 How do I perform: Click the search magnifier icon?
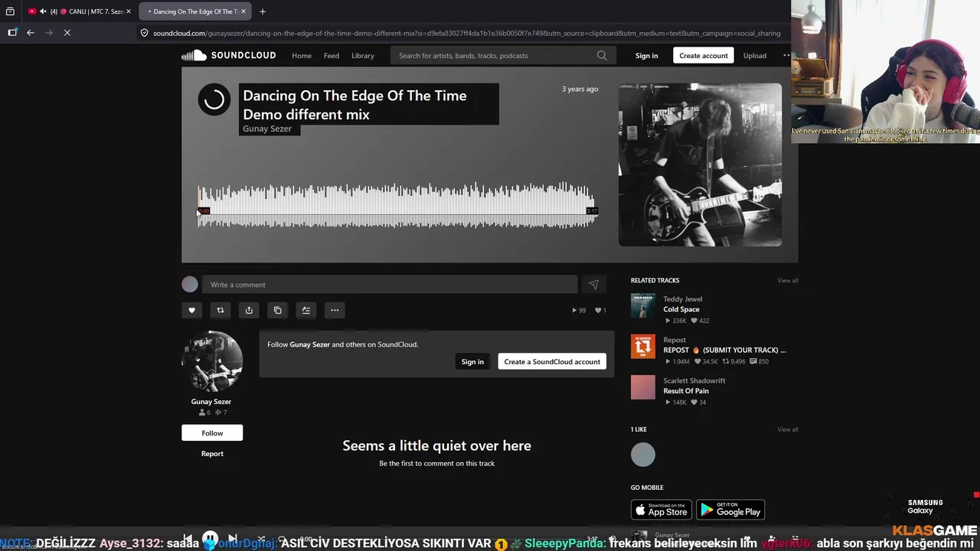pyautogui.click(x=602, y=55)
